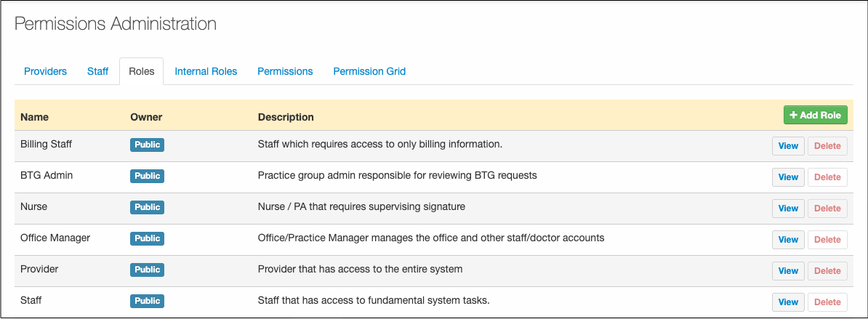Click the Public badge for Nurse
The width and height of the screenshot is (868, 319).
tap(147, 207)
